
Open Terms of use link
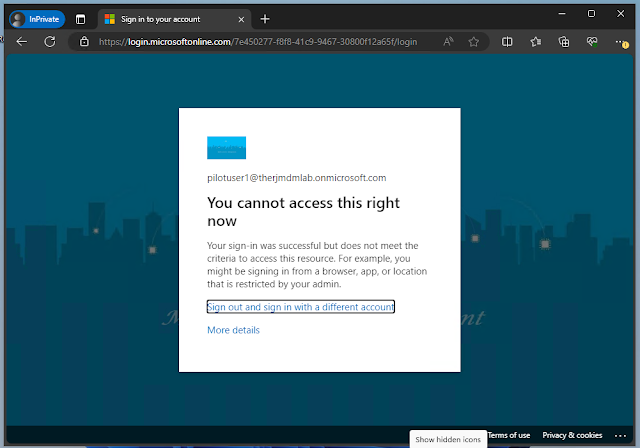[x=509, y=435]
